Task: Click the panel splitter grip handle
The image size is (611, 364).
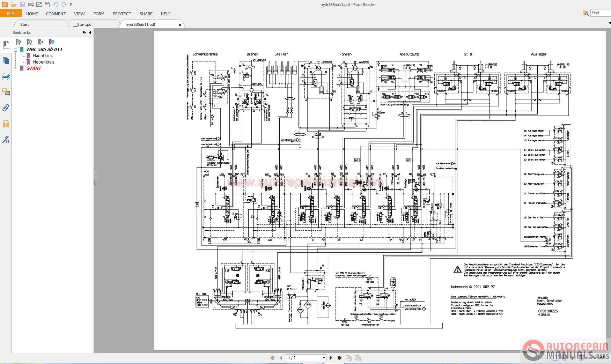Action: click(94, 177)
